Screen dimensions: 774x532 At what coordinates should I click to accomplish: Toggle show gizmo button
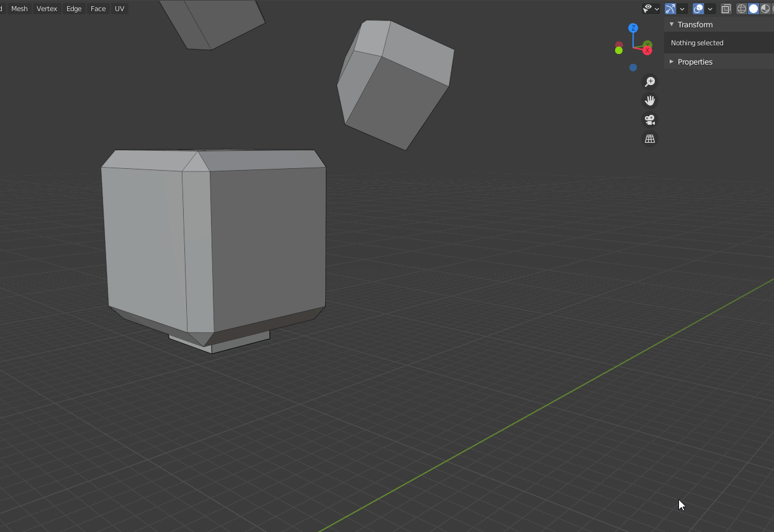point(670,9)
